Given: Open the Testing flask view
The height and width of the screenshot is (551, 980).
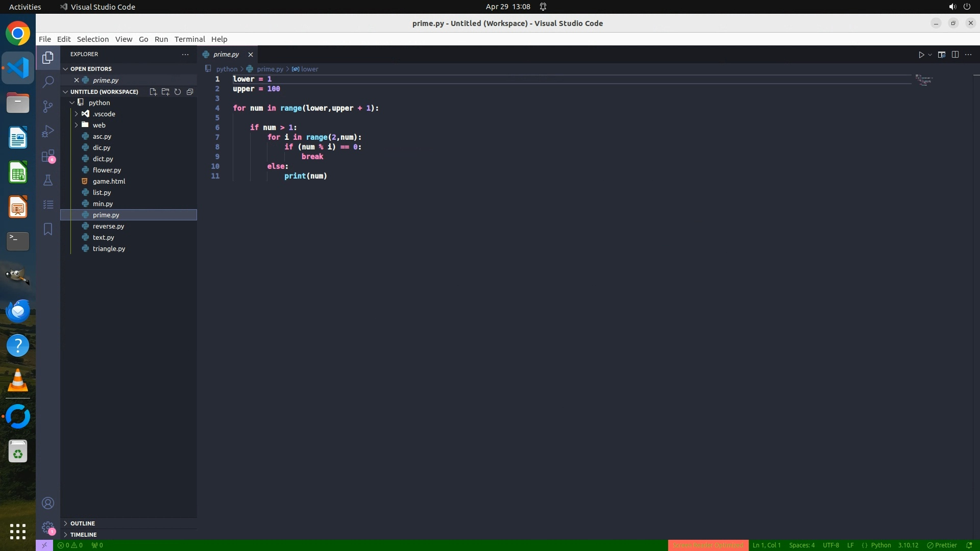Looking at the screenshot, I should click(48, 180).
